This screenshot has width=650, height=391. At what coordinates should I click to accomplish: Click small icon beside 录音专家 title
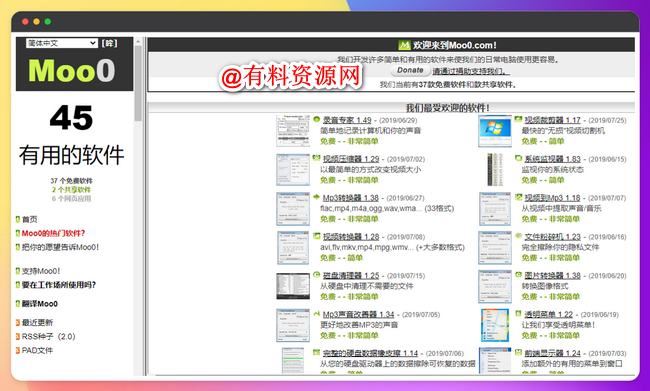pyautogui.click(x=317, y=119)
